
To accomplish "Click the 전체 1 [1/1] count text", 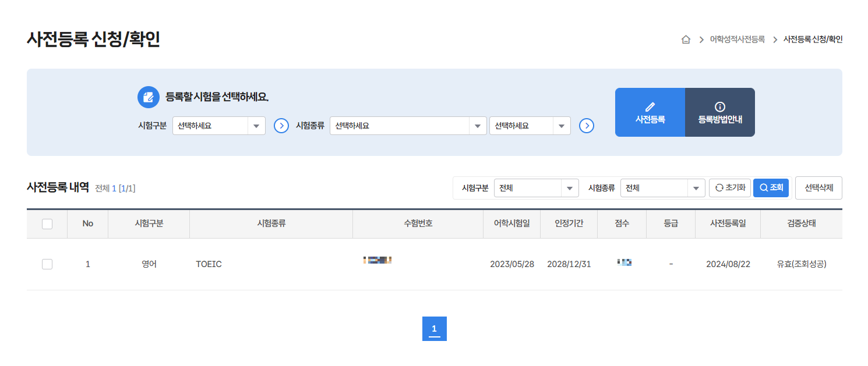I will click(x=115, y=189).
